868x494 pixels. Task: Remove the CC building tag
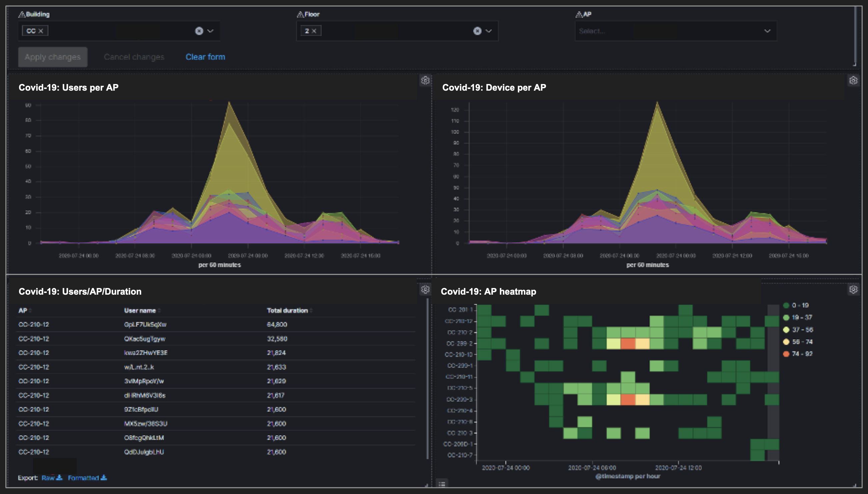(x=41, y=31)
